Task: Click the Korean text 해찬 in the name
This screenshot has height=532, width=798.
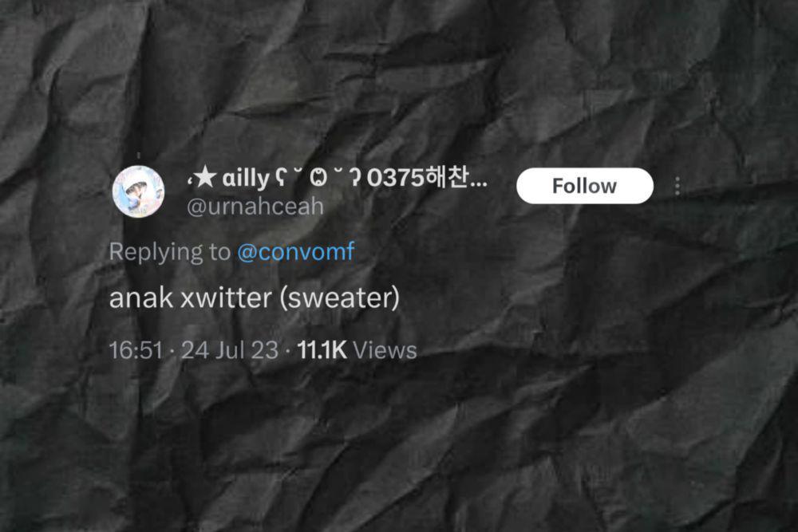Action: pos(446,177)
